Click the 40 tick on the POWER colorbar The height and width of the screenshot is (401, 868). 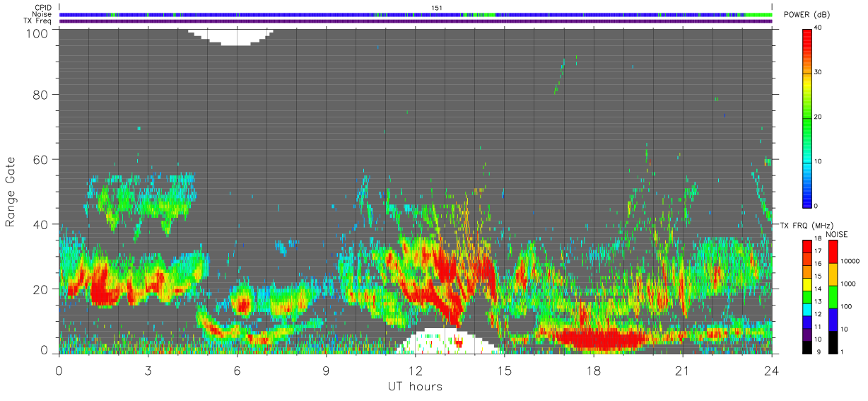point(818,28)
